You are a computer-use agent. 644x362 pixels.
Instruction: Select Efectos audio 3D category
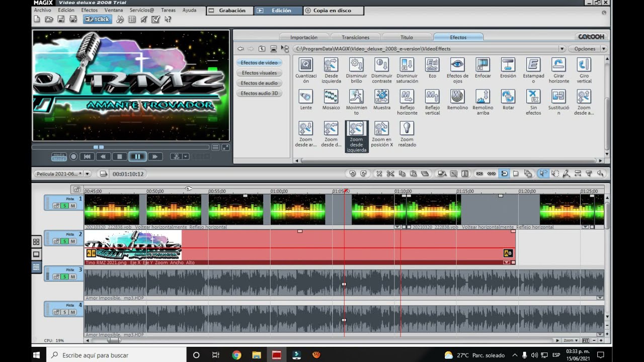(x=259, y=93)
